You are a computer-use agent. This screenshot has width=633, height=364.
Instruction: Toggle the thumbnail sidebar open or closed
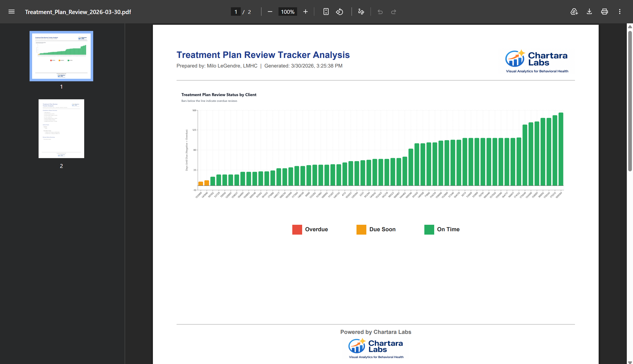(x=12, y=12)
